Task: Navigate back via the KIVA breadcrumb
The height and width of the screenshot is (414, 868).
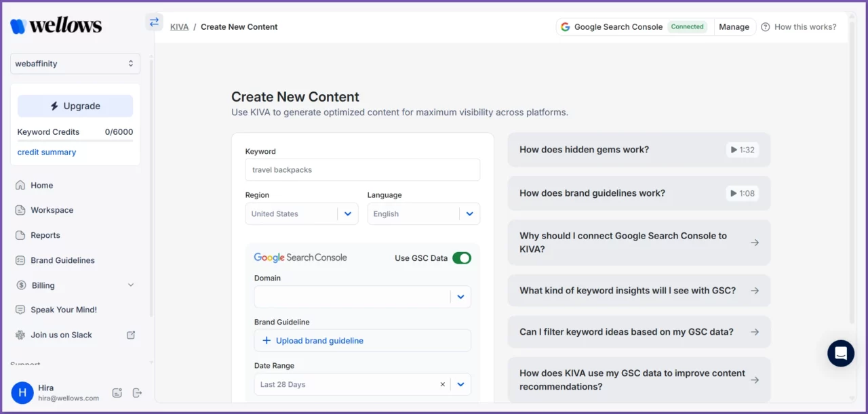Action: pos(179,26)
